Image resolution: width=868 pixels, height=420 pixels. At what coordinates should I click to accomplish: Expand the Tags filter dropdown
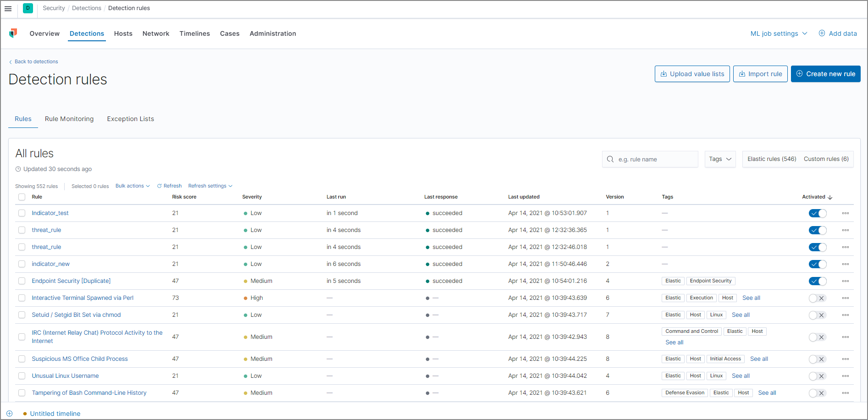point(720,159)
